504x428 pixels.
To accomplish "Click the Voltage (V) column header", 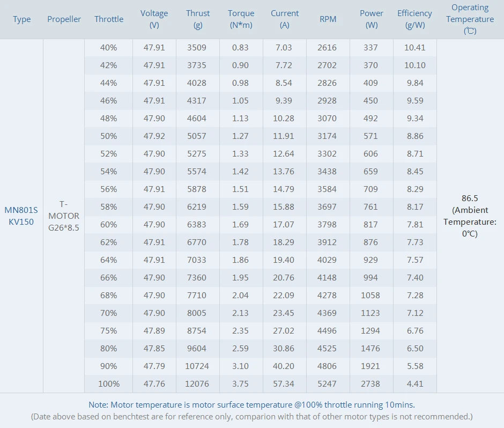I will pos(154,19).
